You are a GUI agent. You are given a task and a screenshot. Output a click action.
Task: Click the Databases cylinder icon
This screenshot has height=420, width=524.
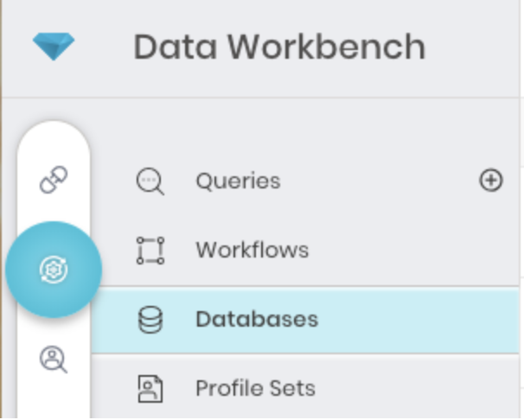(x=150, y=320)
